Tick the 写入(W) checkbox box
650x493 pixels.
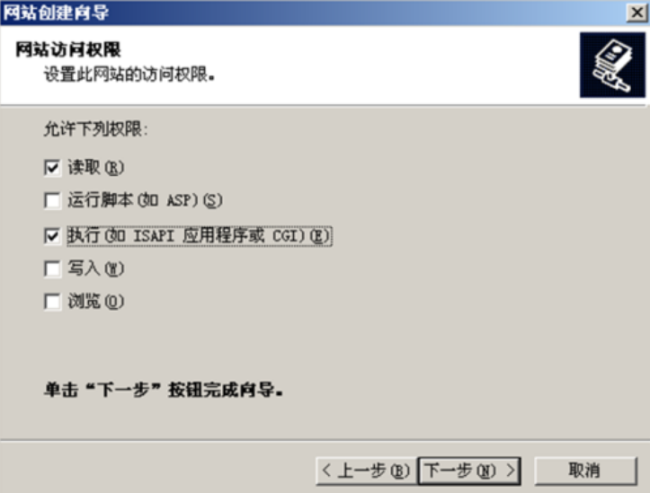52,269
